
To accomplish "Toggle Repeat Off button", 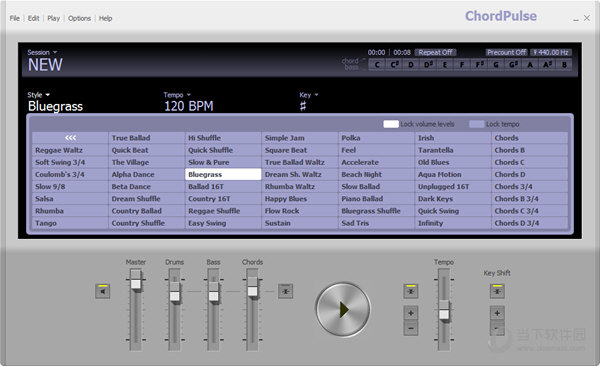I will 435,52.
